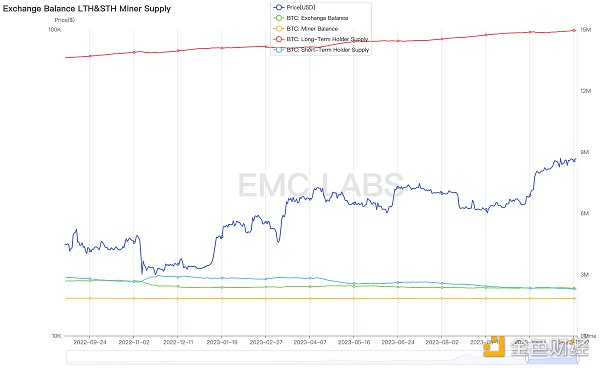Toggle the cyan Short-Term Holder Supply marker
The width and height of the screenshot is (600, 368).
pos(279,50)
